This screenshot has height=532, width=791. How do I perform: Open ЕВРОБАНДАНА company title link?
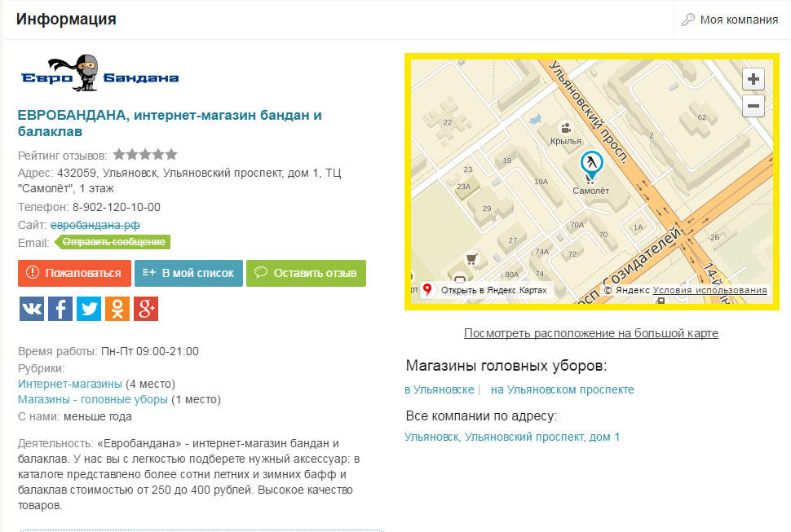[170, 123]
